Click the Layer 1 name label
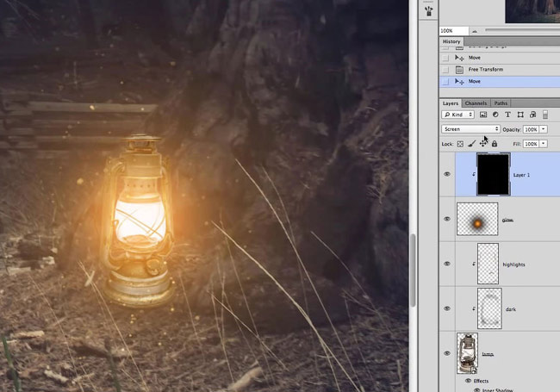Viewport: 560px width, 392px height. [521, 175]
